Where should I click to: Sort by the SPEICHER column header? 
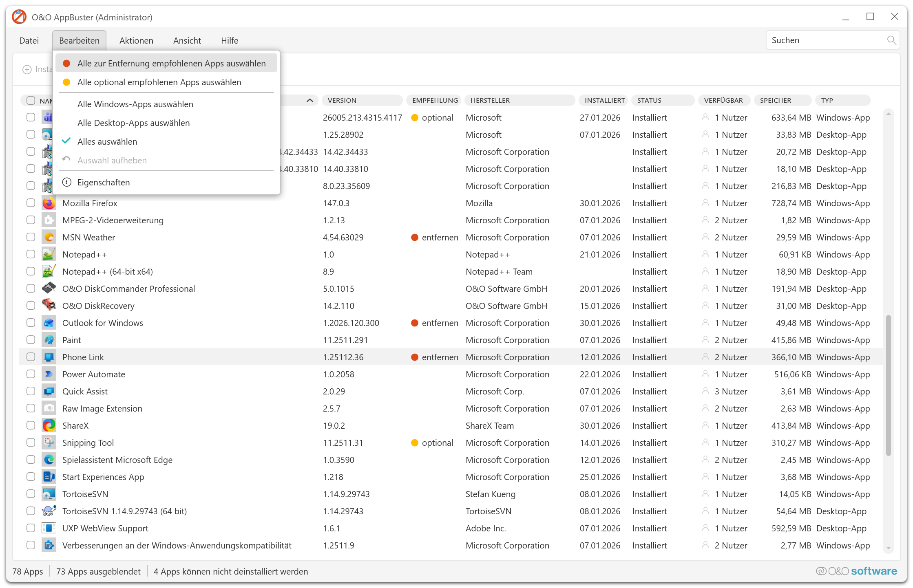[x=775, y=100]
